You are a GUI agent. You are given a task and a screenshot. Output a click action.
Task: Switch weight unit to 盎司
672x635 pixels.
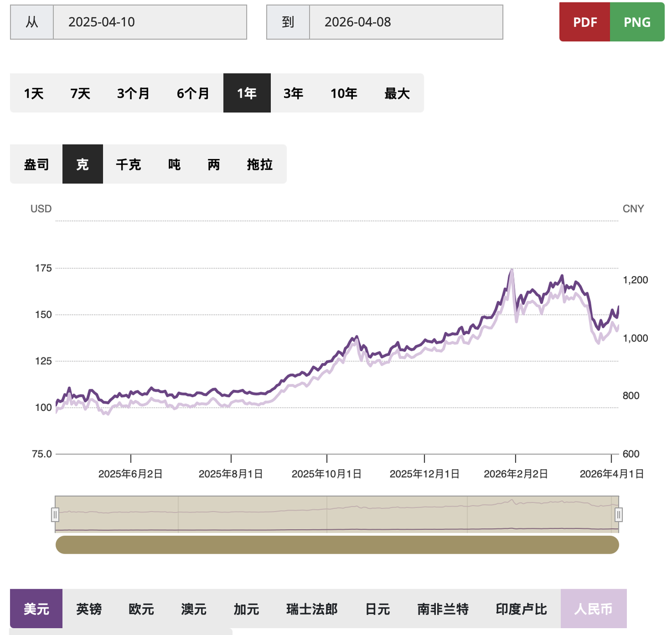[36, 164]
